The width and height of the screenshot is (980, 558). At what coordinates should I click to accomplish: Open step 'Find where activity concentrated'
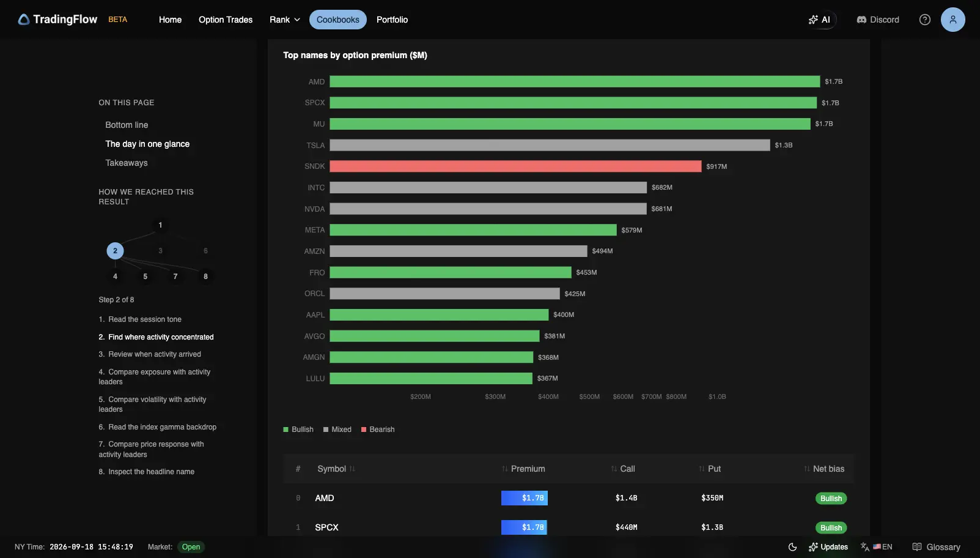[156, 337]
